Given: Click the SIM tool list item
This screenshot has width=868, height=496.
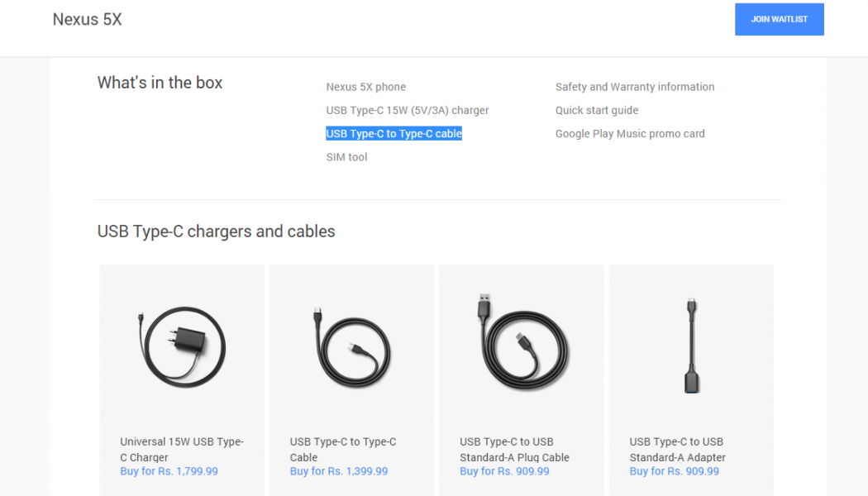Looking at the screenshot, I should pos(346,157).
